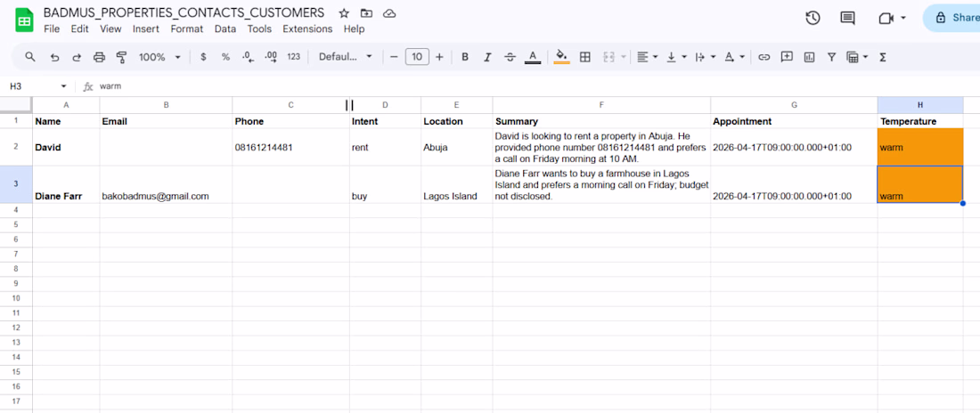Select cell bakobadmus@gmail.com
The height and width of the screenshot is (413, 980).
point(166,184)
